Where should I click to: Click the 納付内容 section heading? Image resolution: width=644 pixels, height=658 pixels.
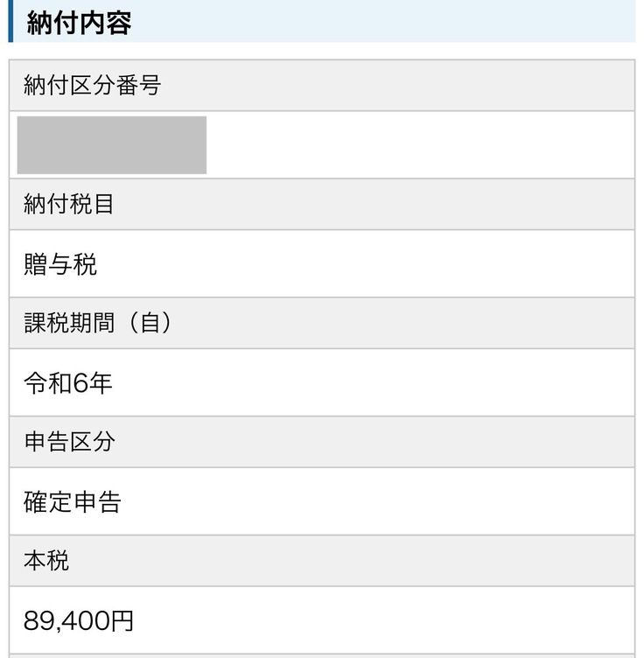pyautogui.click(x=79, y=23)
